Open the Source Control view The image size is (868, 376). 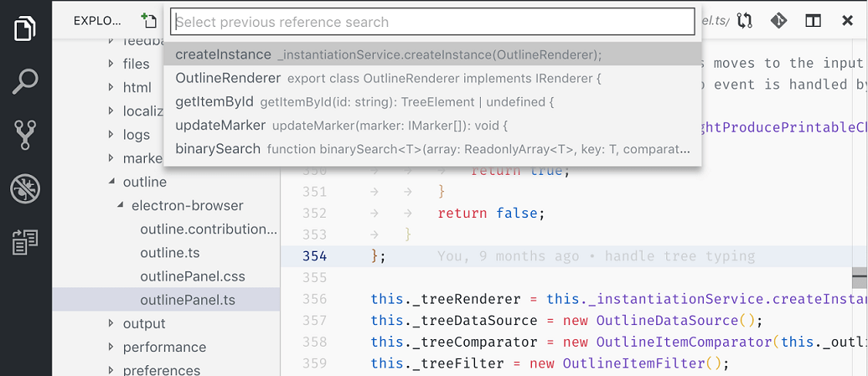[25, 135]
